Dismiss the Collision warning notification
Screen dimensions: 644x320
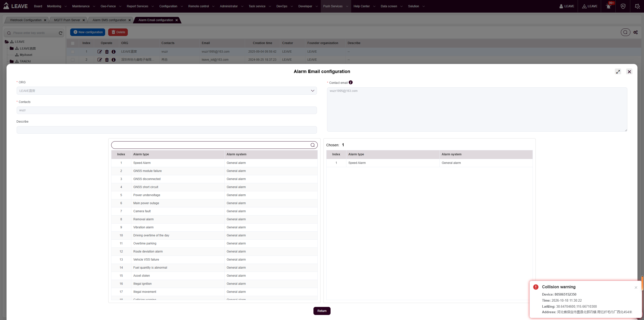[x=636, y=288]
